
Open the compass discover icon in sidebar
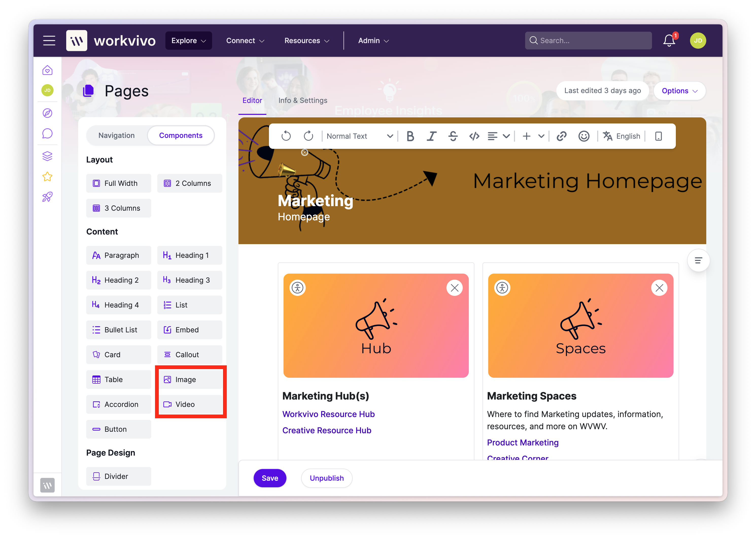[x=47, y=113]
